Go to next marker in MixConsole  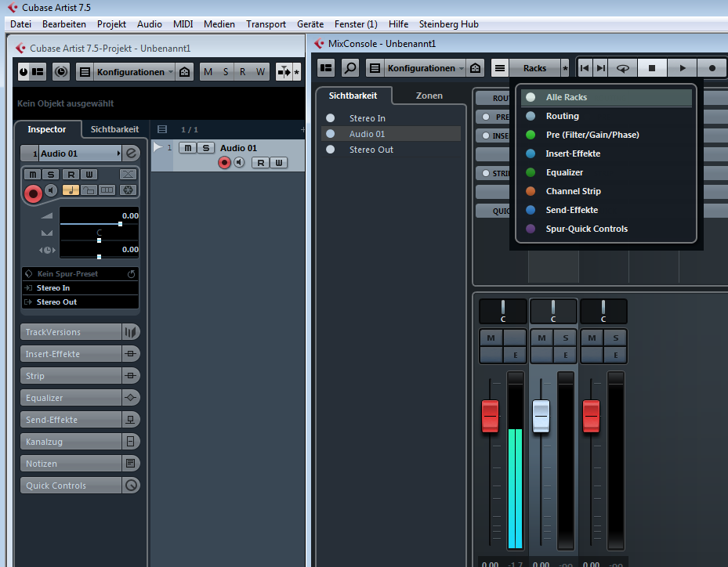click(601, 68)
